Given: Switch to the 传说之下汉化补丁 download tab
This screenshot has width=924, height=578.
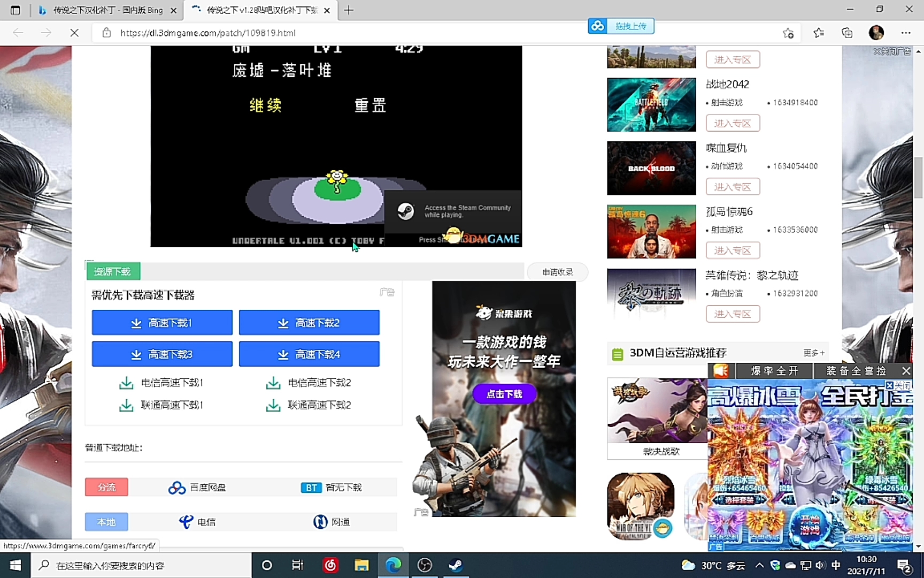Looking at the screenshot, I should [261, 10].
